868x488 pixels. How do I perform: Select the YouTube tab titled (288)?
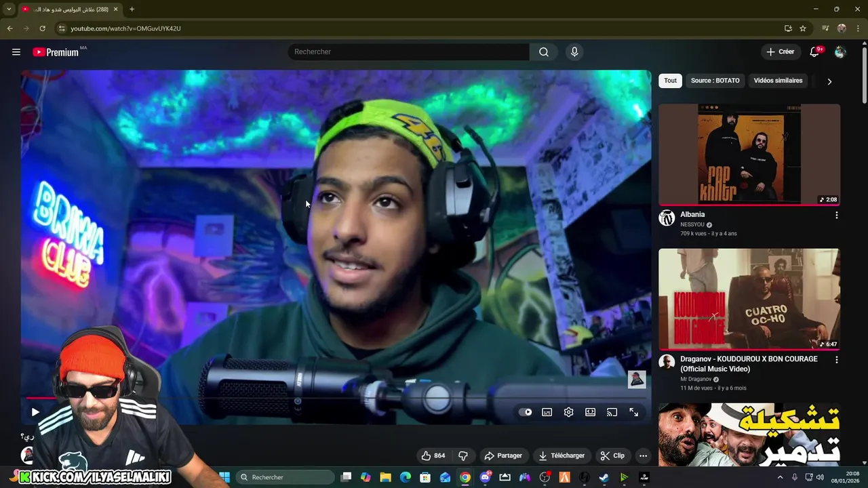pos(70,9)
